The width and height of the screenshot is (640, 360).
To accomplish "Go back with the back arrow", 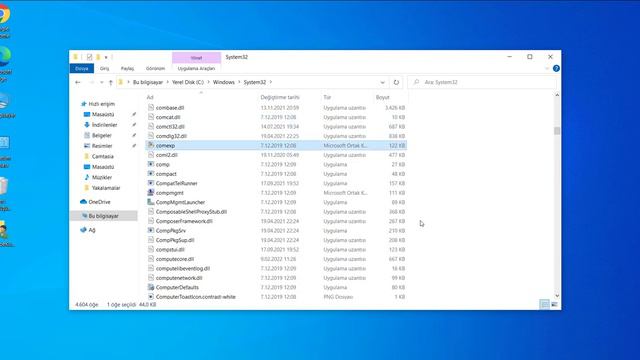I will [78, 82].
